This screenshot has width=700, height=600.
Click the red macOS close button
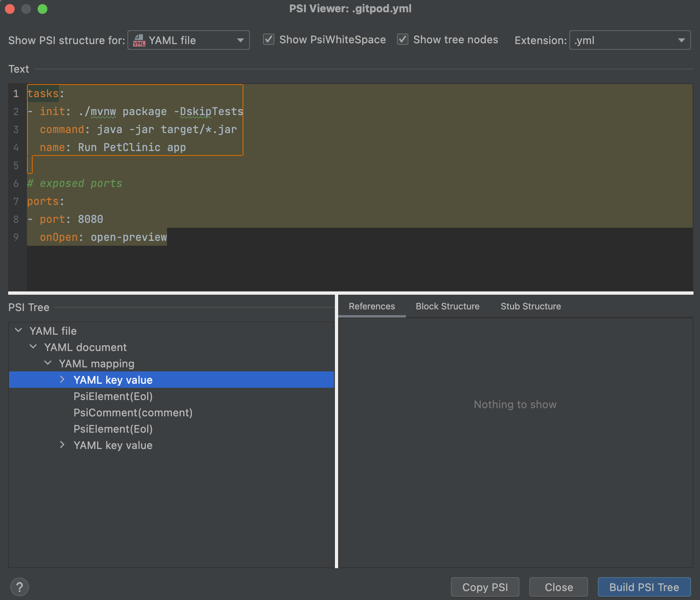10,9
